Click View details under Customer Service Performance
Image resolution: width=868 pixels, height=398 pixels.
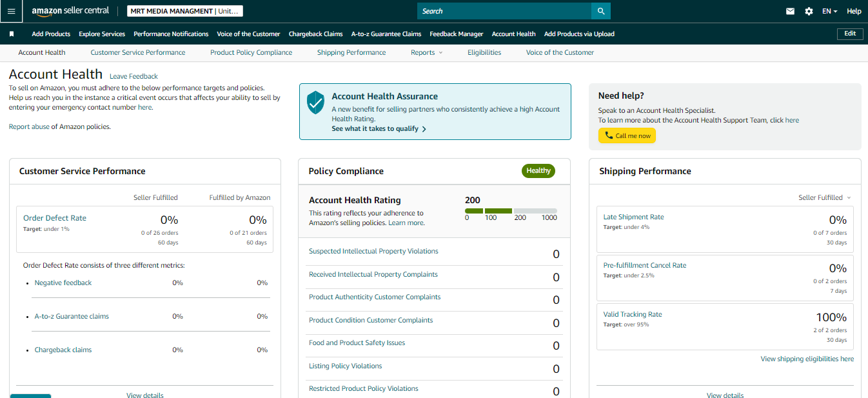tap(145, 395)
